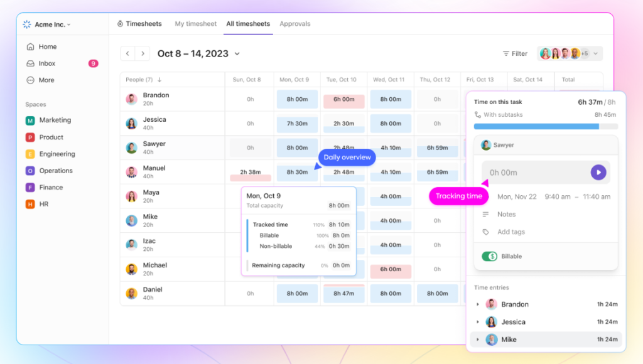643x364 pixels.
Task: Open the Oct 8 – 14, 2023 date dropdown
Action: [237, 54]
